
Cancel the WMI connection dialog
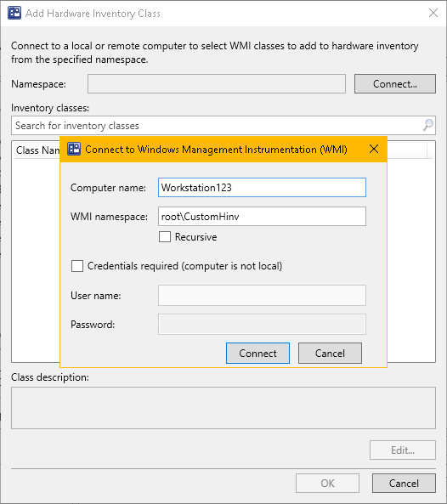[x=330, y=354]
